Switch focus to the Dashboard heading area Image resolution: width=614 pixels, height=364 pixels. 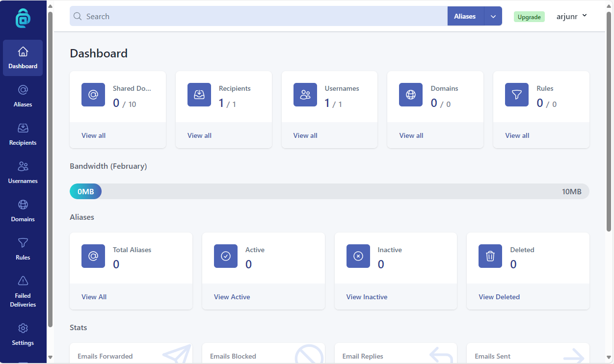tap(98, 53)
